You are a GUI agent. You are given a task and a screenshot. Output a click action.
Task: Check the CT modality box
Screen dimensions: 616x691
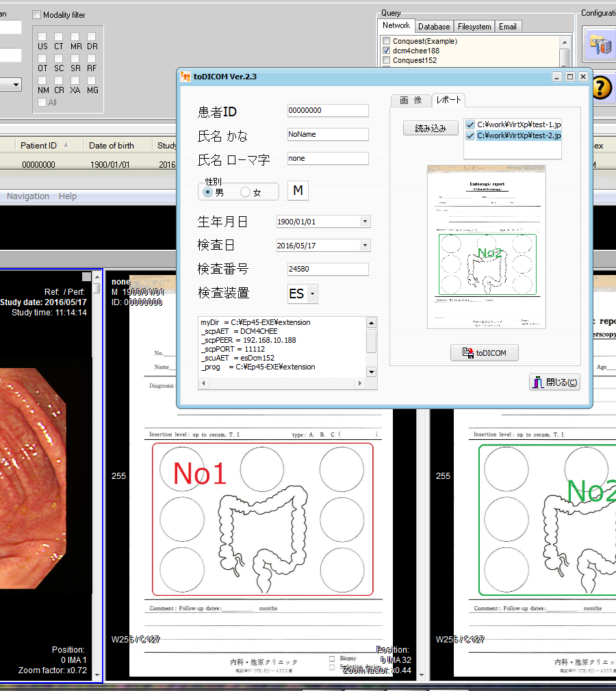[x=59, y=36]
